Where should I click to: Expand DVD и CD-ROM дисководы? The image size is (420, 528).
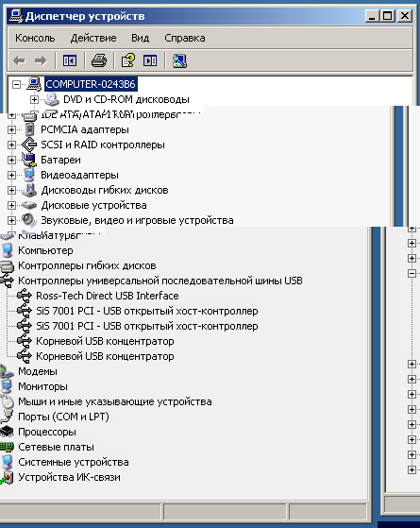pos(34,99)
